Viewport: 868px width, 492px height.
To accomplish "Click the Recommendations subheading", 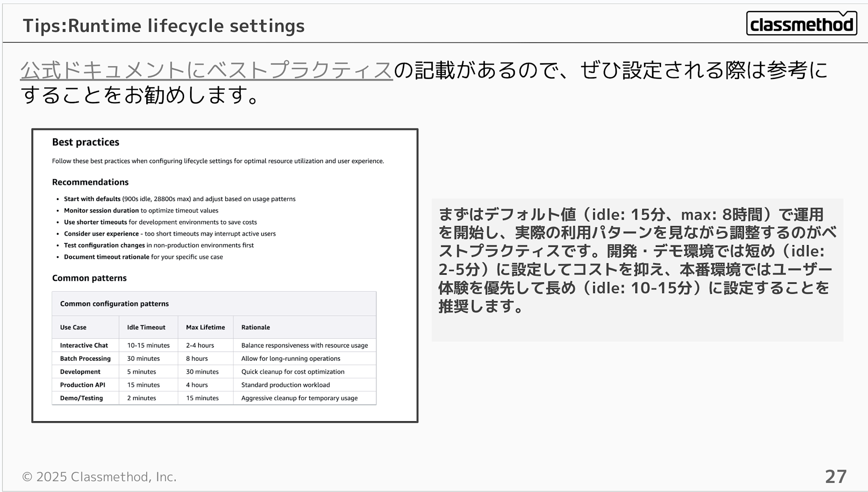I will coord(90,182).
